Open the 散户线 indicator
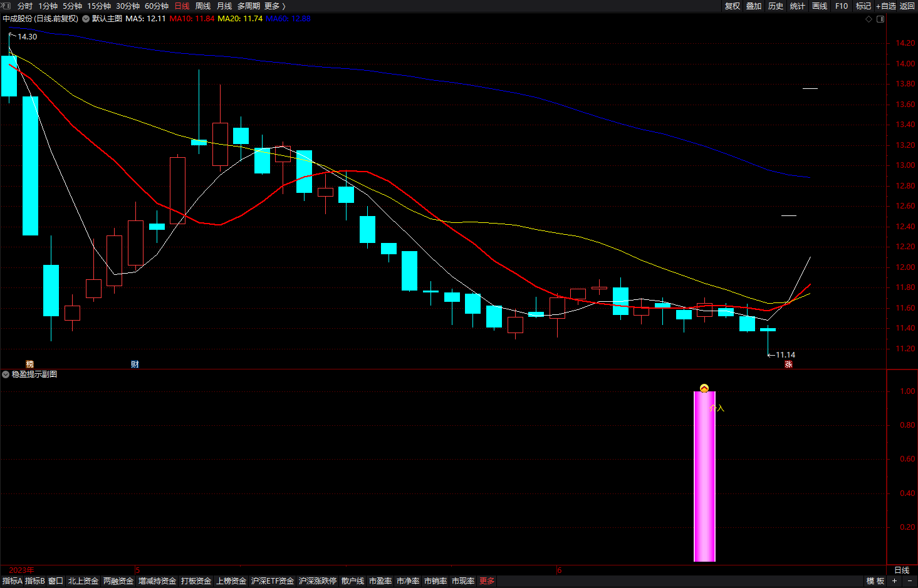This screenshot has height=588, width=918. point(353,581)
